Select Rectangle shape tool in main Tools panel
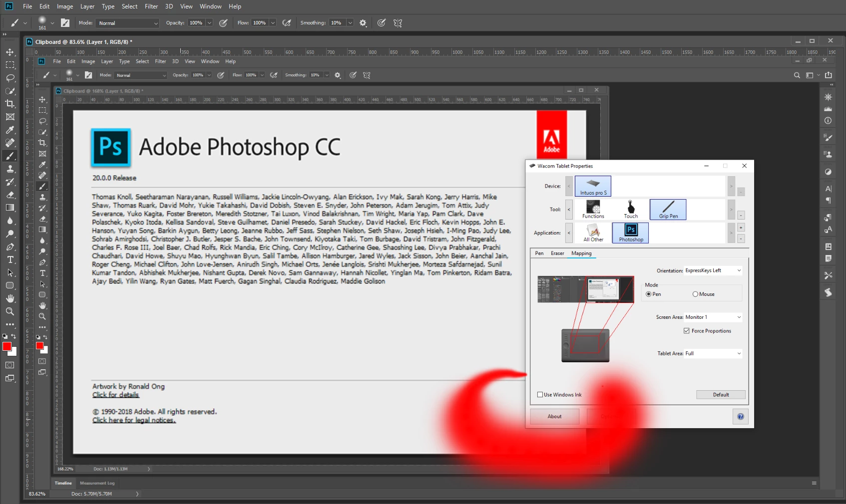 pos(10,285)
